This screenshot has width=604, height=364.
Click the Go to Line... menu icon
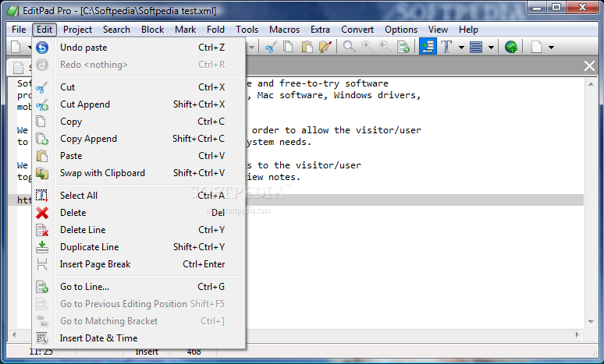click(x=42, y=287)
